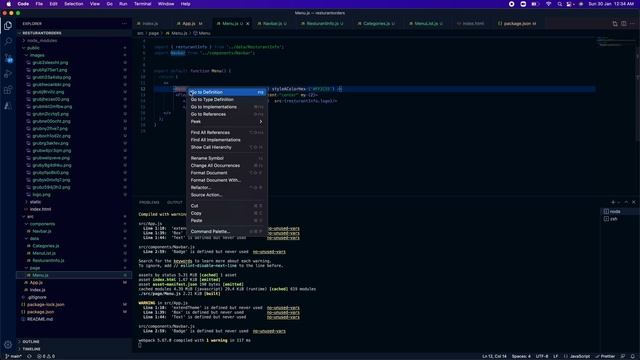This screenshot has height=360, width=640.
Task: Open the Explorer more actions ellipsis
Action: 124,24
